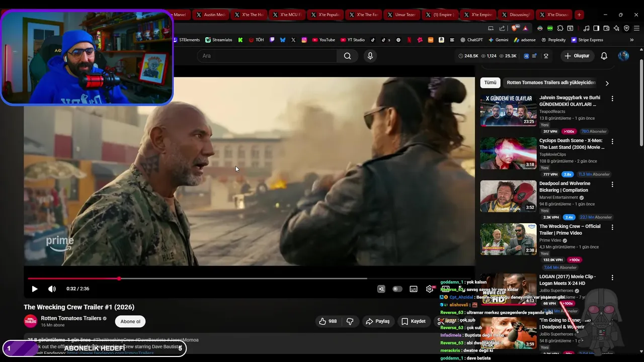644x362 pixels.
Task: Select the Tümü filter chip
Action: tap(490, 82)
